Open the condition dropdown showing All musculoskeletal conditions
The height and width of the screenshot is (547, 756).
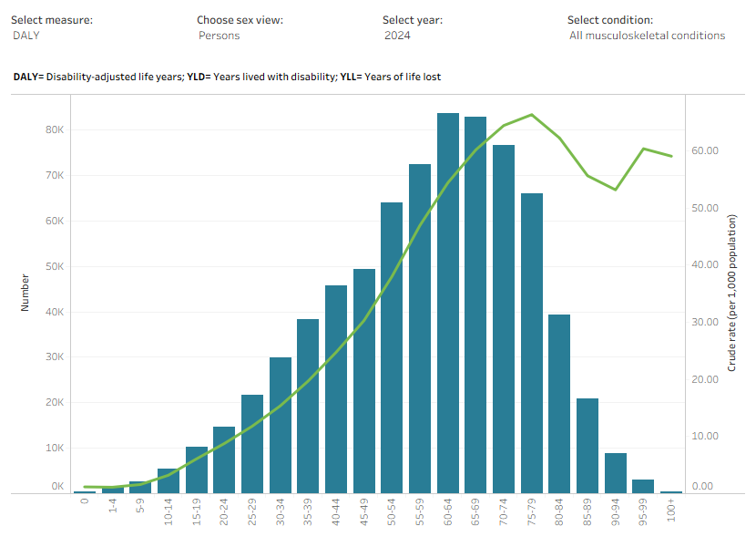(x=647, y=36)
